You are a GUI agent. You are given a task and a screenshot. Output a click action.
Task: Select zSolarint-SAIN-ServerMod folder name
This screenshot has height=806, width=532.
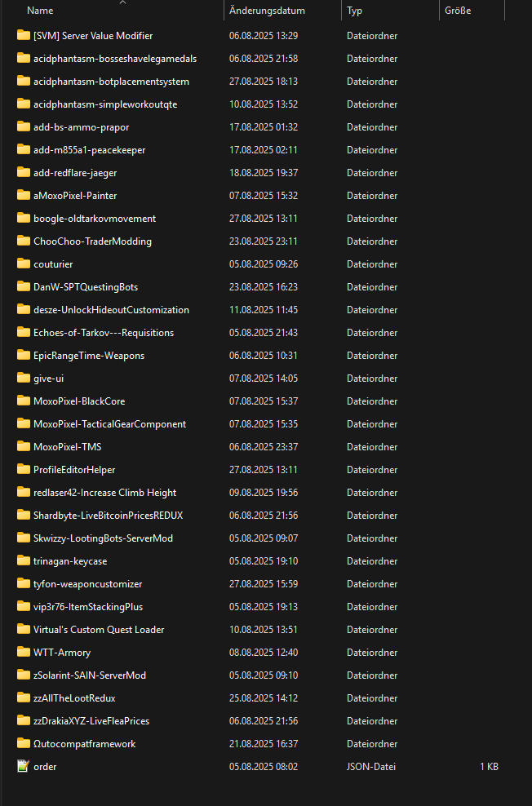click(x=90, y=675)
